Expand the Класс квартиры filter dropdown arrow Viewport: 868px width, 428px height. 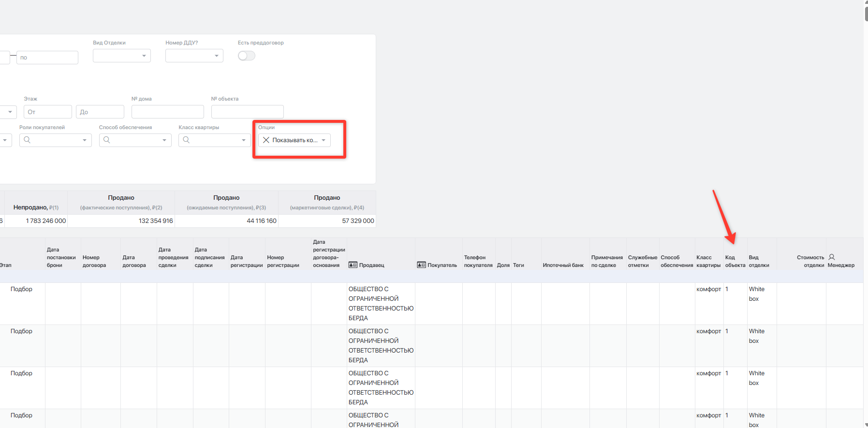[x=244, y=140]
